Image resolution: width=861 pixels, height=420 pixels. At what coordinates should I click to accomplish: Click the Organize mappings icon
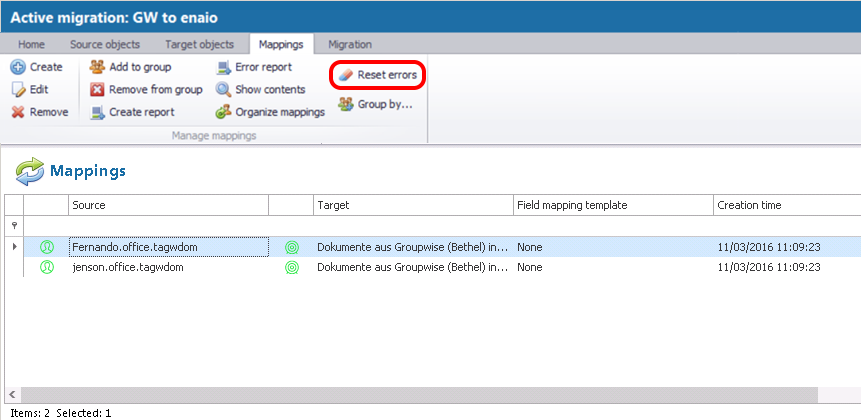[224, 112]
